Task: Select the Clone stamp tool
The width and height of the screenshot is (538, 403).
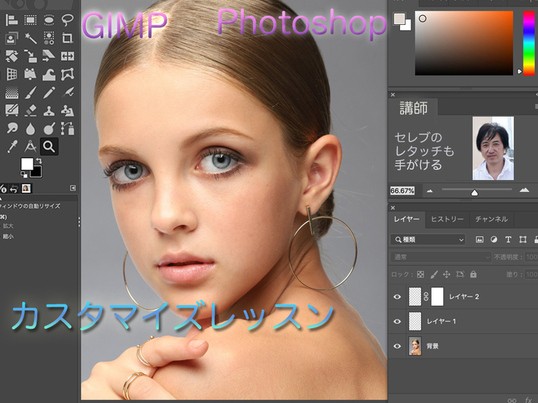Action: coord(49,110)
